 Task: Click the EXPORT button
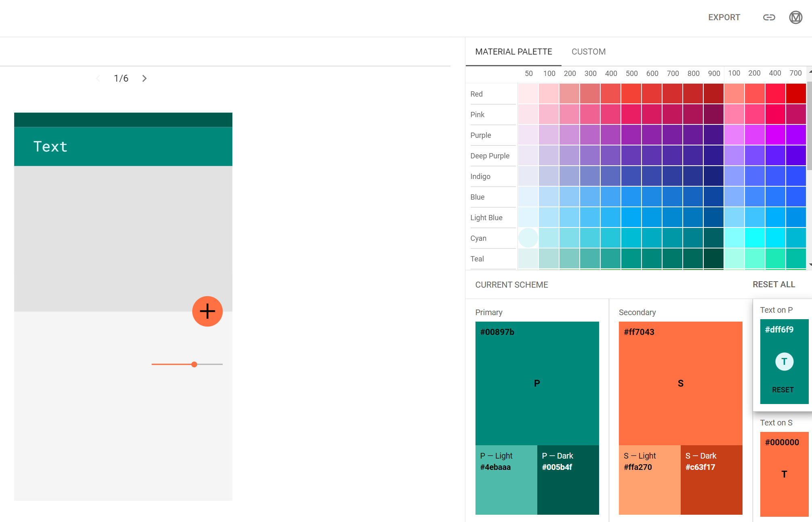pyautogui.click(x=724, y=17)
